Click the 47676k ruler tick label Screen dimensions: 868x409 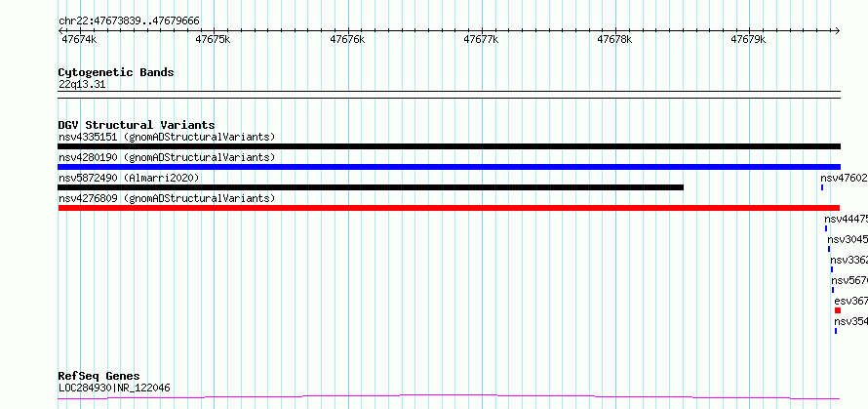[x=347, y=39]
